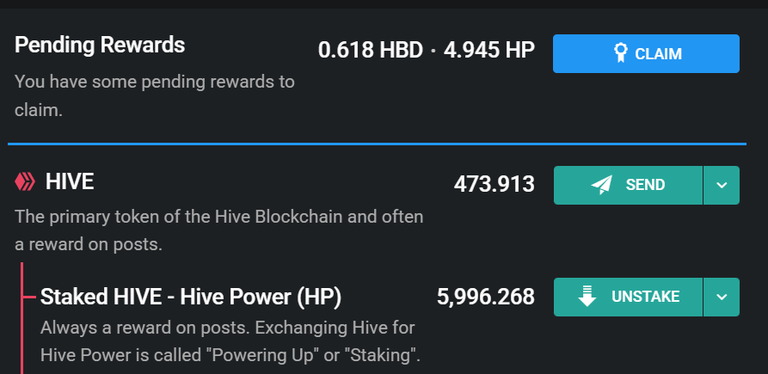This screenshot has height=374, width=768.
Task: Select the HIVE balance 473.913
Action: [494, 185]
